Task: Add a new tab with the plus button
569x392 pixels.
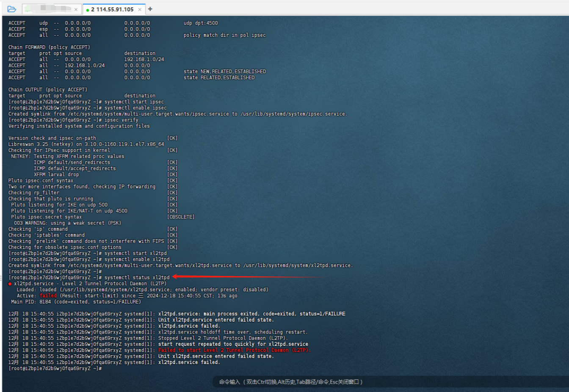Action: click(150, 9)
